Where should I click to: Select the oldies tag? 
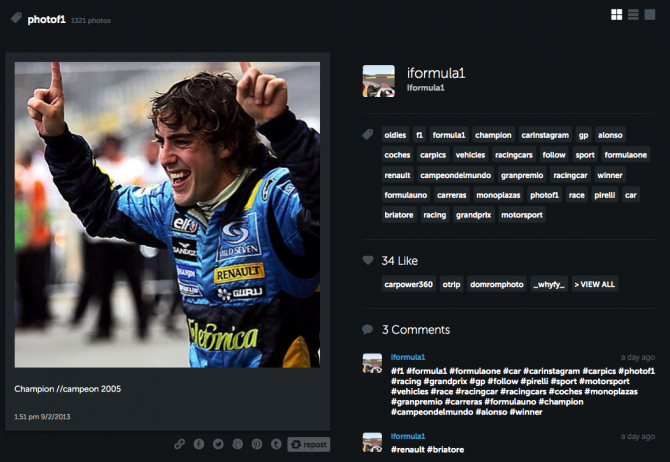tap(395, 135)
